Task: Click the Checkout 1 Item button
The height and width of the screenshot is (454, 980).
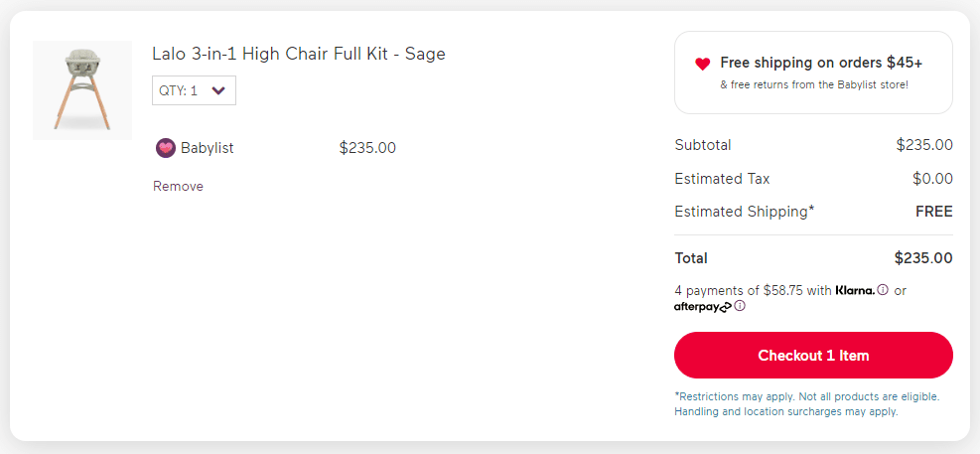Action: (x=813, y=356)
